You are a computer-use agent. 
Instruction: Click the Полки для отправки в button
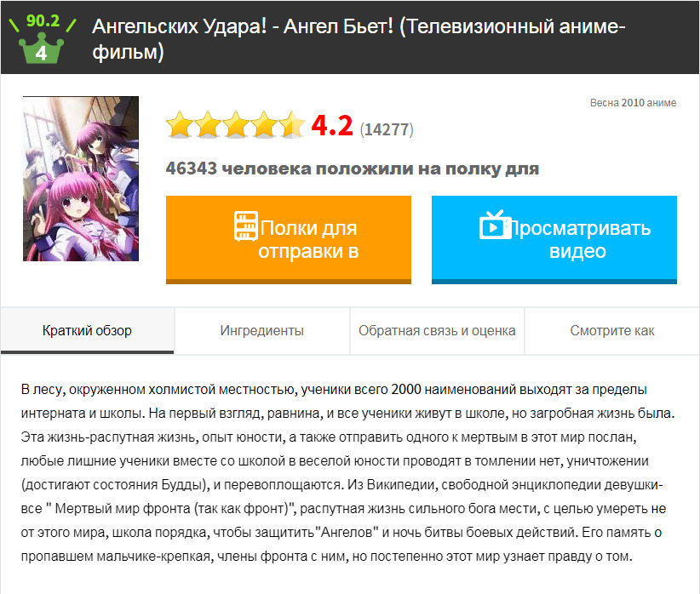(289, 240)
